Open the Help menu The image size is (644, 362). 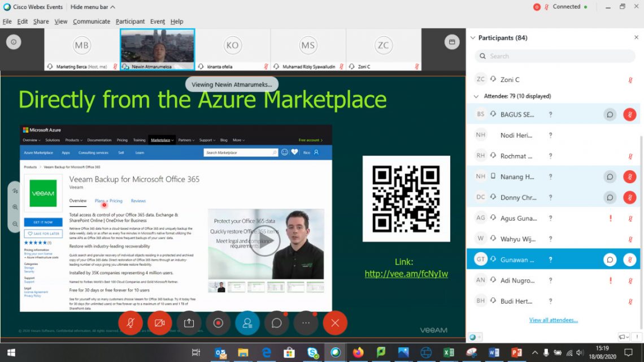[177, 21]
